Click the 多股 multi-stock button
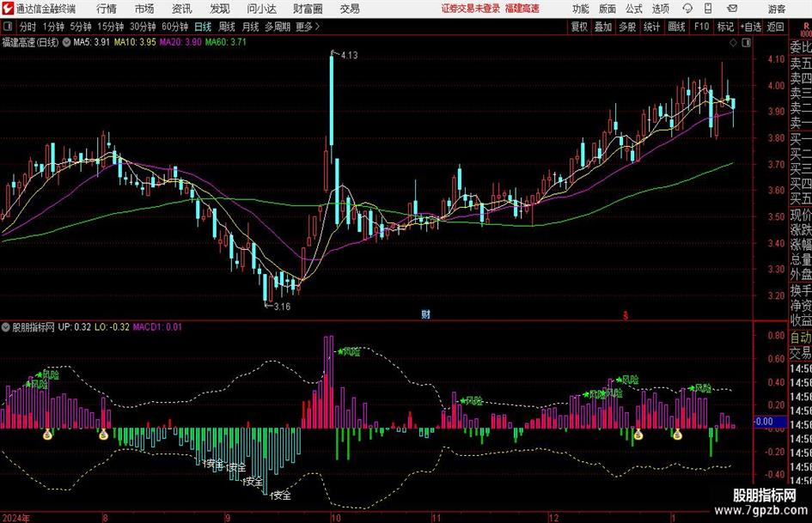This screenshot has height=523, width=812. click(627, 27)
